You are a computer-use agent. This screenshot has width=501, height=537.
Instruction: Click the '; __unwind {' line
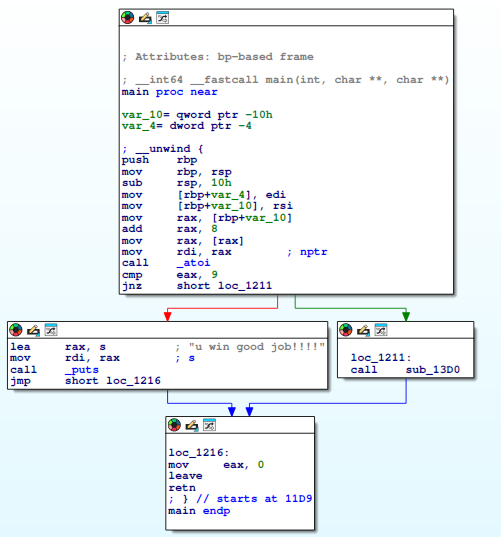[163, 149]
